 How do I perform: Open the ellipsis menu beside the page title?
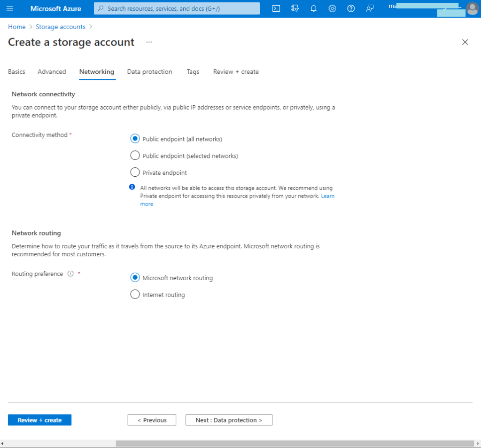click(x=149, y=42)
